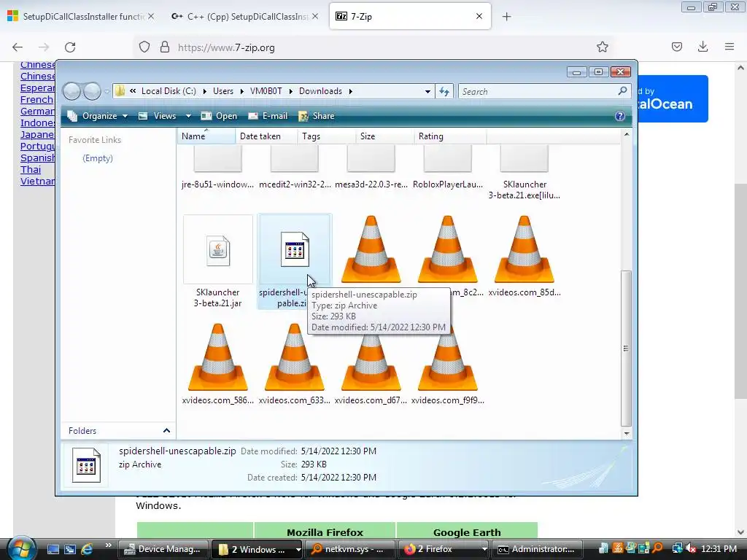This screenshot has height=560, width=747.
Task: Expand the Views dropdown arrow
Action: [188, 116]
